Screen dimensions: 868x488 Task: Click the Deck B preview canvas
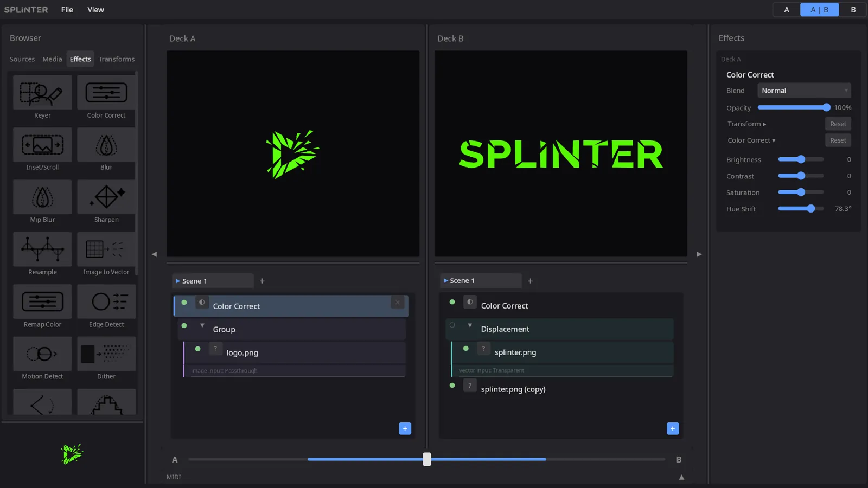[x=561, y=154]
